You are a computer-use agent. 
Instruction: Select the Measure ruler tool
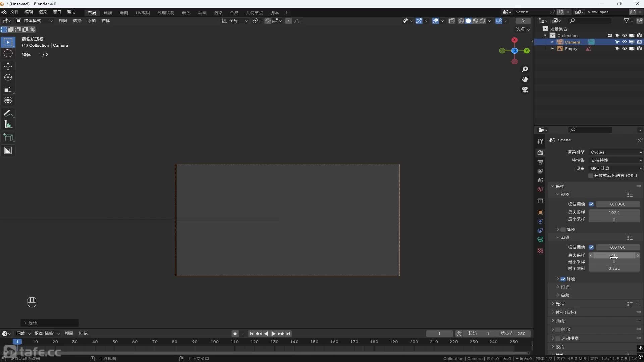click(x=8, y=125)
